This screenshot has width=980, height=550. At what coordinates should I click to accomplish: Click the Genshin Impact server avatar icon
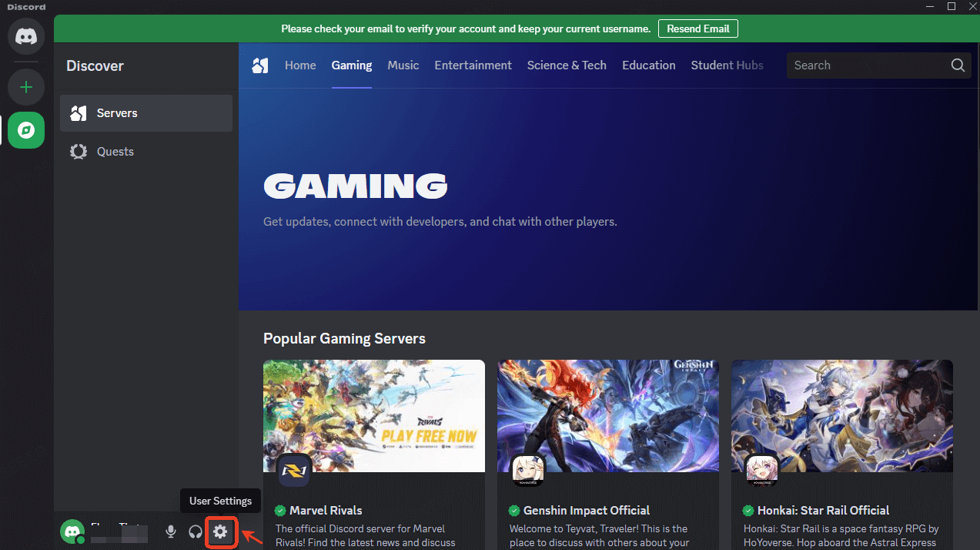[527, 470]
